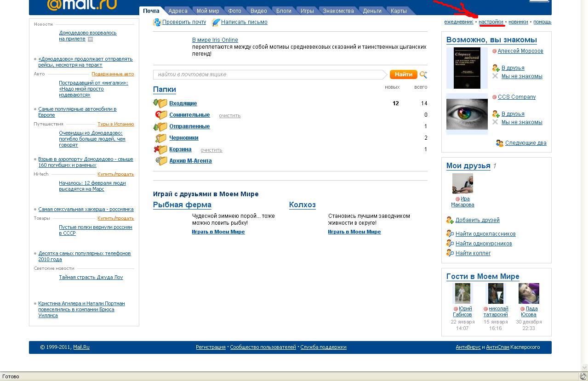Viewport: 588px width, 381px height.
Task: Click В друзья for CCS Company
Action: coord(513,114)
